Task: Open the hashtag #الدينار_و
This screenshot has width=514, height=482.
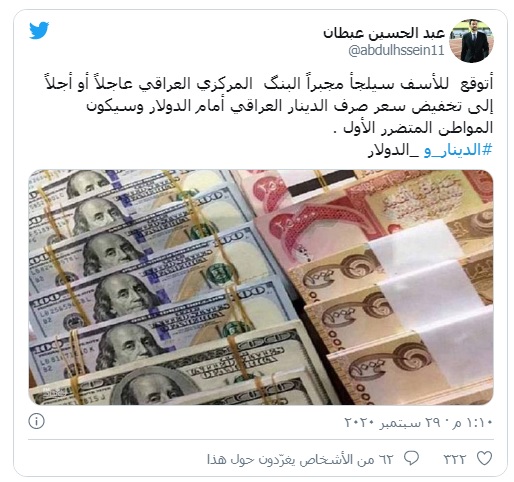Action: (x=458, y=150)
